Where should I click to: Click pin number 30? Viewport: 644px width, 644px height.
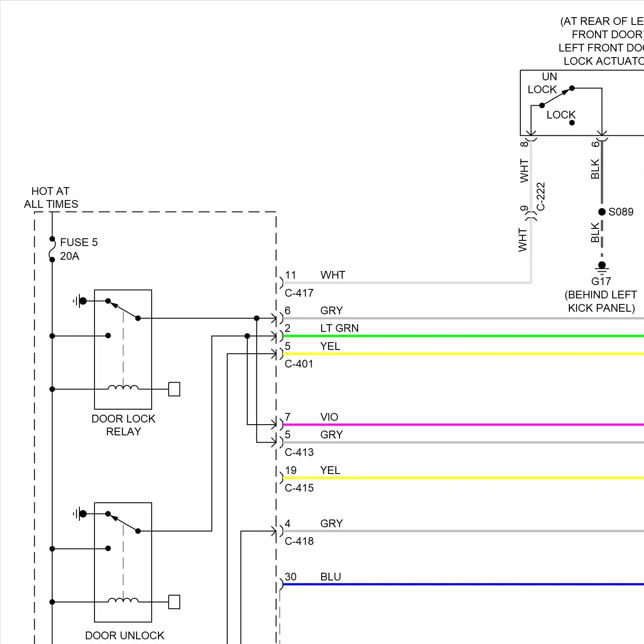291,577
